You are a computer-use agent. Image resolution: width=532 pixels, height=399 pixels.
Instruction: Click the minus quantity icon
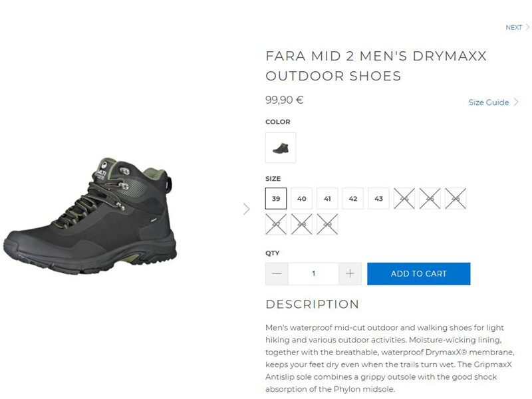click(x=277, y=274)
